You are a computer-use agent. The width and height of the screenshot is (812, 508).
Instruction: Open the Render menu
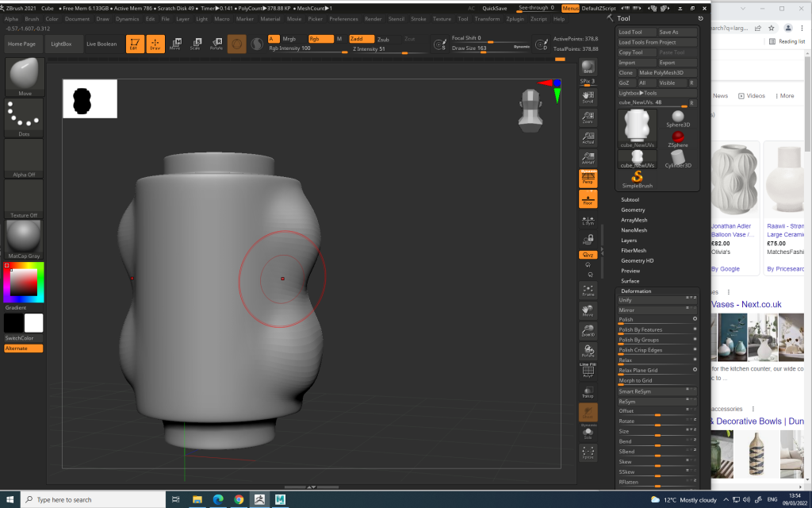pyautogui.click(x=373, y=18)
